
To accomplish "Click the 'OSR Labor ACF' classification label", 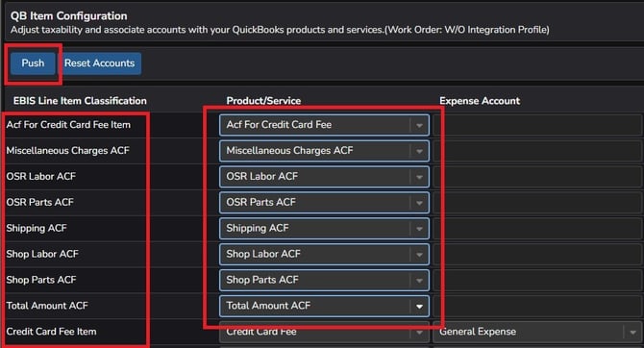I will coord(41,177).
